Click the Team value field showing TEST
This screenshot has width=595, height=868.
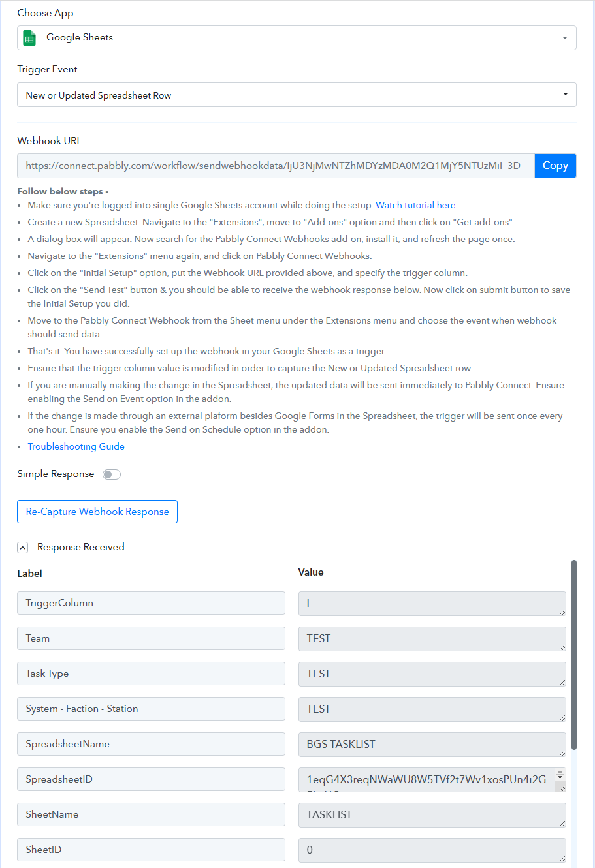point(432,638)
